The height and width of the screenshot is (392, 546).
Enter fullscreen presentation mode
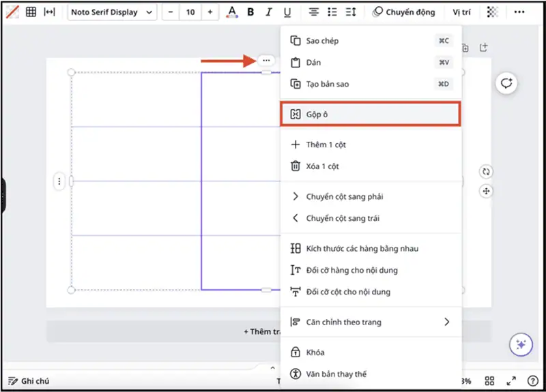(511, 381)
